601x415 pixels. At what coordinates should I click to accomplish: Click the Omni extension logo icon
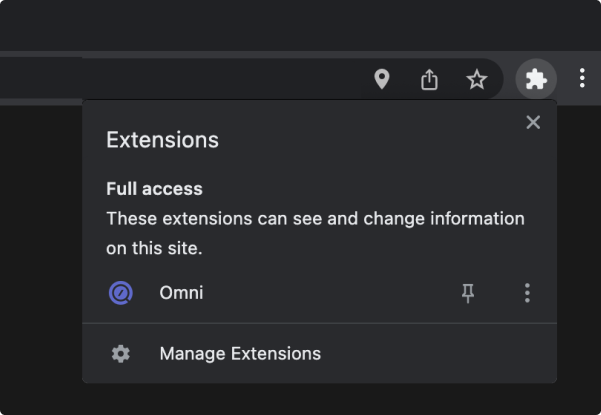(121, 293)
